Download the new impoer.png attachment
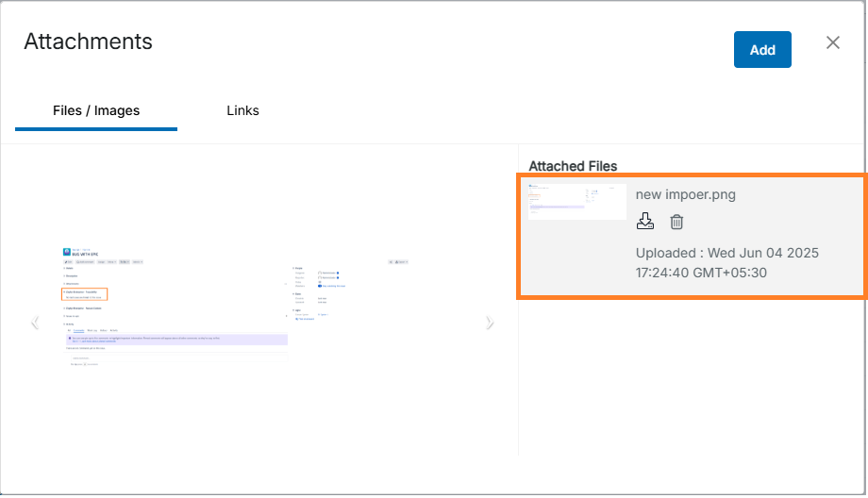This screenshot has height=498, width=868. pos(645,222)
